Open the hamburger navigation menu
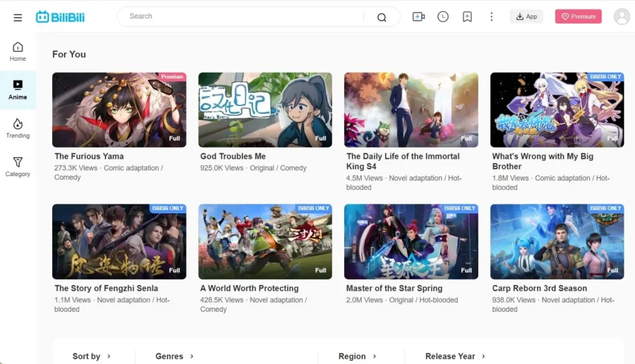The height and width of the screenshot is (364, 635). [x=17, y=17]
